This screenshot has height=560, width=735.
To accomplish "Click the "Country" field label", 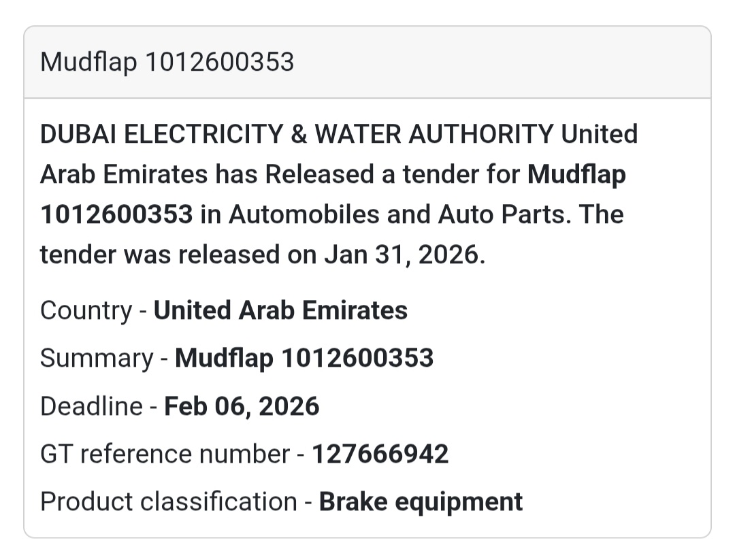I will tap(86, 310).
